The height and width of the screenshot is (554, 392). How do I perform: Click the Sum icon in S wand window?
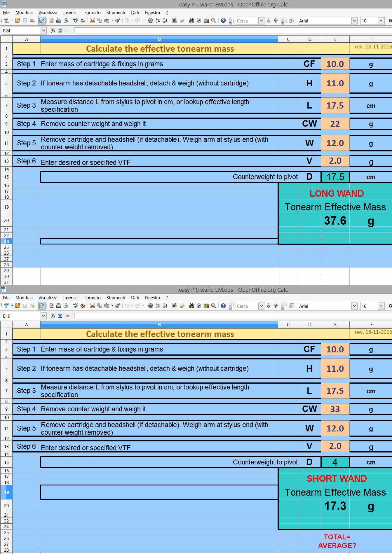(x=60, y=316)
